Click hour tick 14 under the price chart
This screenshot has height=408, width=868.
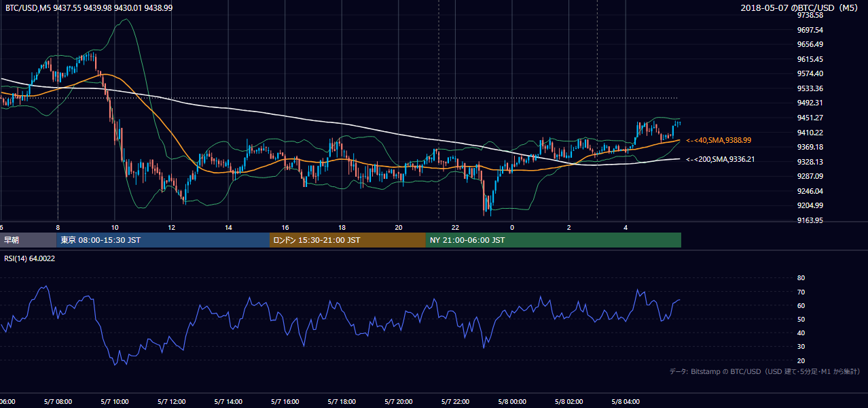[x=228, y=227]
